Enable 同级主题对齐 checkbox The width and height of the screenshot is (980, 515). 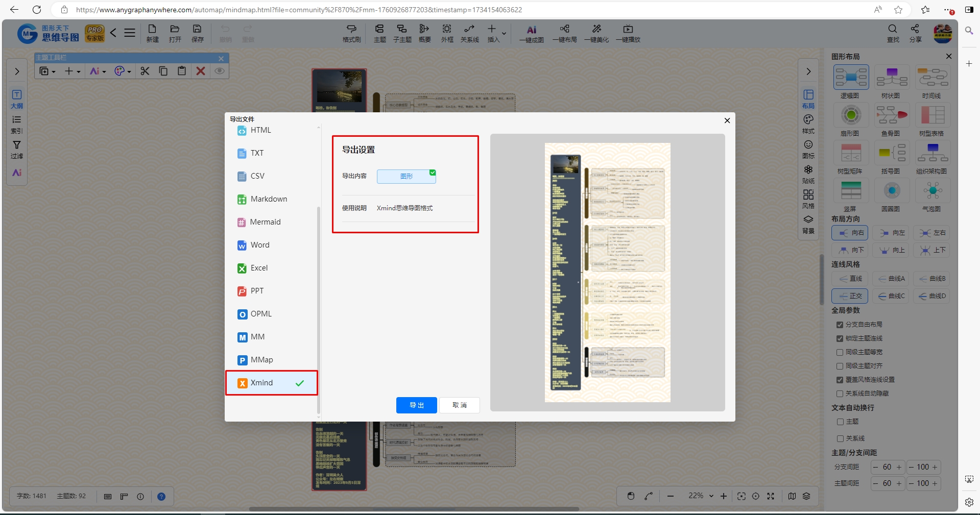(840, 366)
